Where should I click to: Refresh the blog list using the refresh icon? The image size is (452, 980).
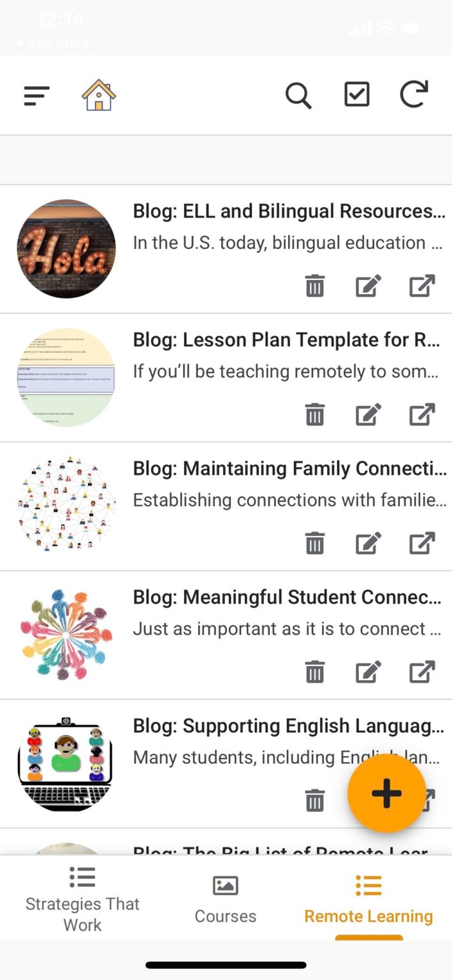pos(413,95)
